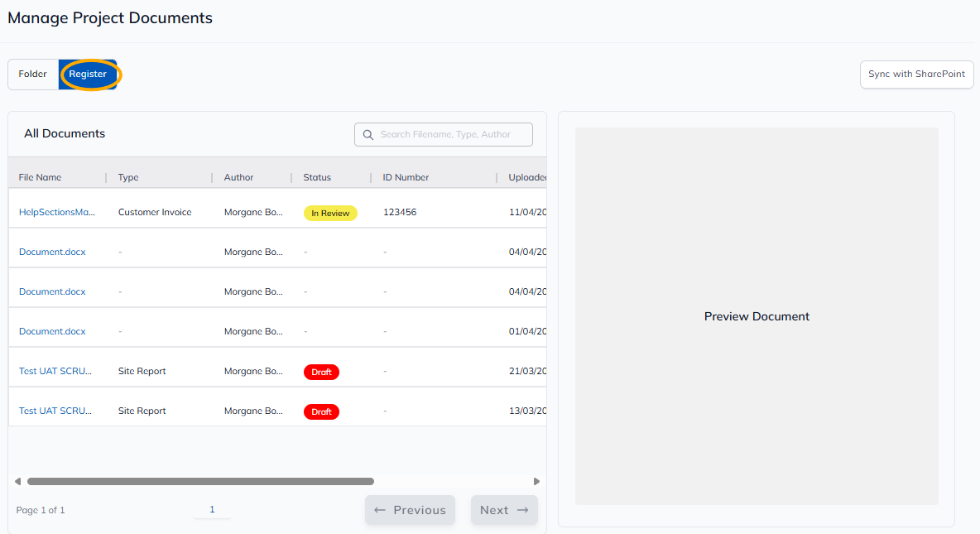This screenshot has height=534, width=980.
Task: Go to the Next page
Action: click(x=504, y=510)
